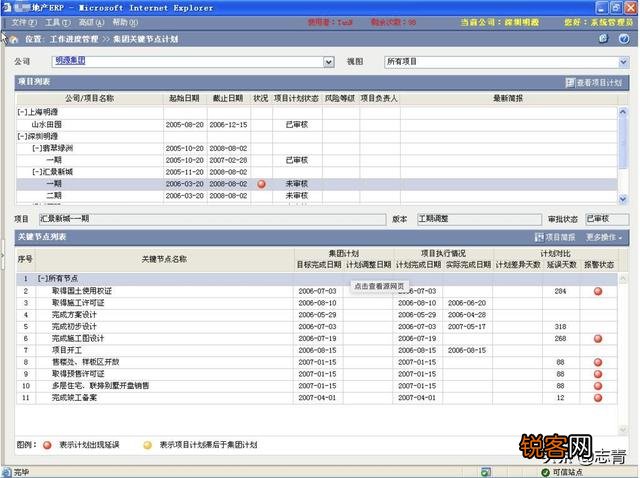Open the 帮助 menu

click(x=125, y=22)
